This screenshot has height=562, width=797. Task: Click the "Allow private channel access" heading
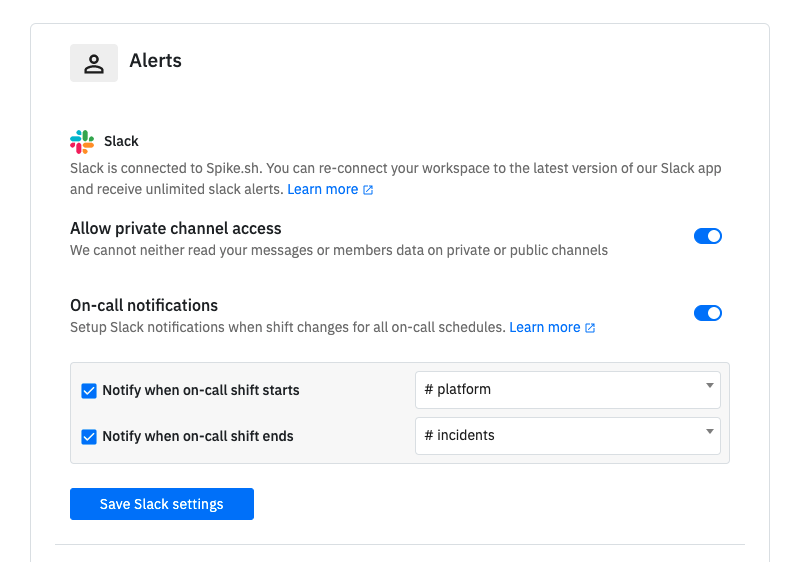176,228
